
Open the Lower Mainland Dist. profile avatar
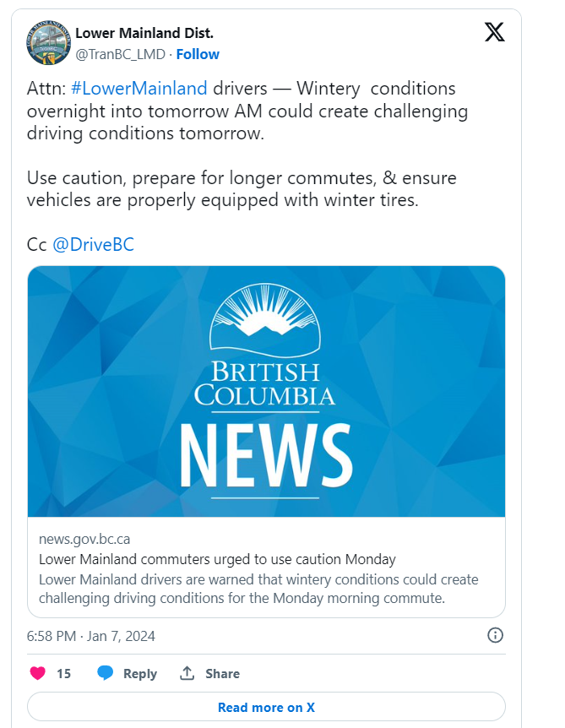pos(48,42)
